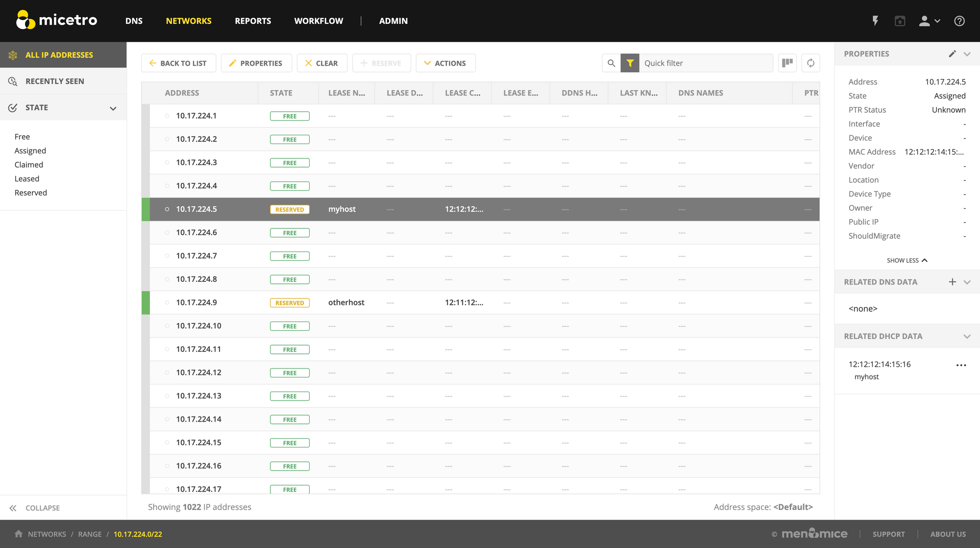The image size is (980, 548).
Task: Toggle checkbox for 10.17.224.1 row
Action: tap(167, 115)
